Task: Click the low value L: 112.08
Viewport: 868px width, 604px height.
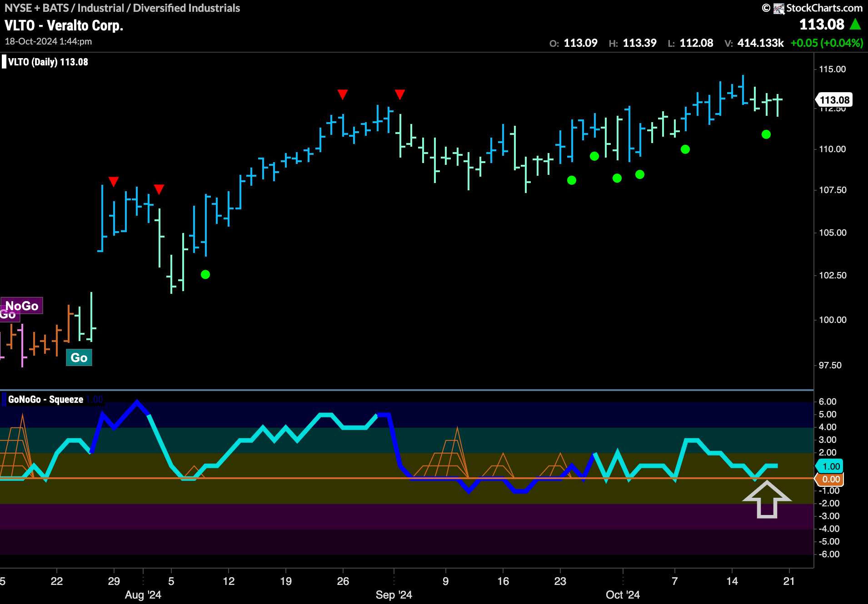Action: click(690, 43)
